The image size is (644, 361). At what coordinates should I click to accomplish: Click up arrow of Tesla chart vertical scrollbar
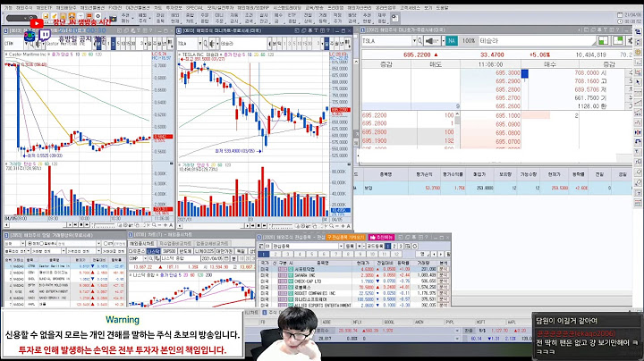click(356, 62)
